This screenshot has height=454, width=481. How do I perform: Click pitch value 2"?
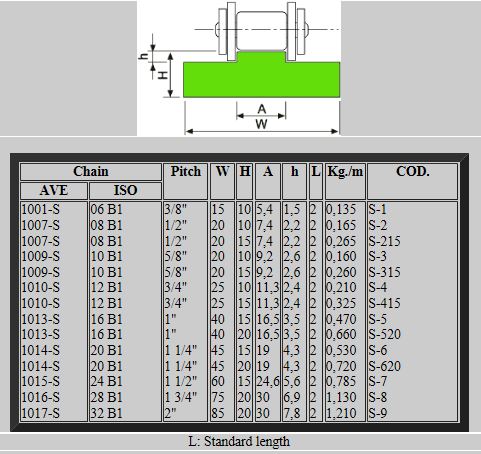[x=170, y=413]
